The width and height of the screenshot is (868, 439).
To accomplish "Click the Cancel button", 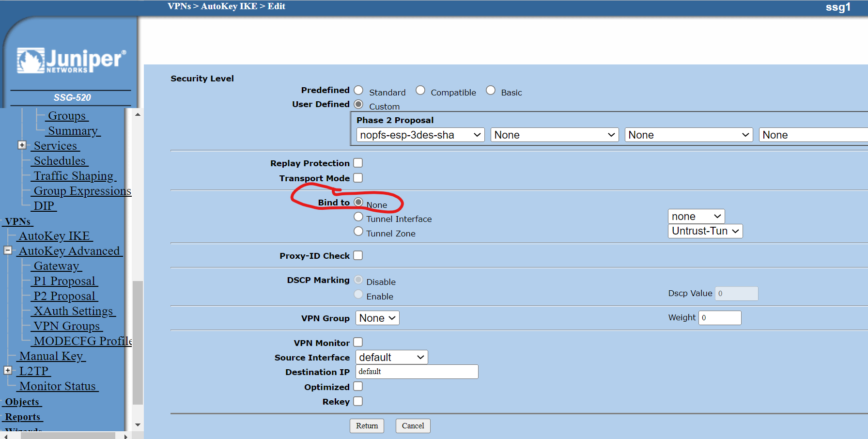I will [x=413, y=425].
